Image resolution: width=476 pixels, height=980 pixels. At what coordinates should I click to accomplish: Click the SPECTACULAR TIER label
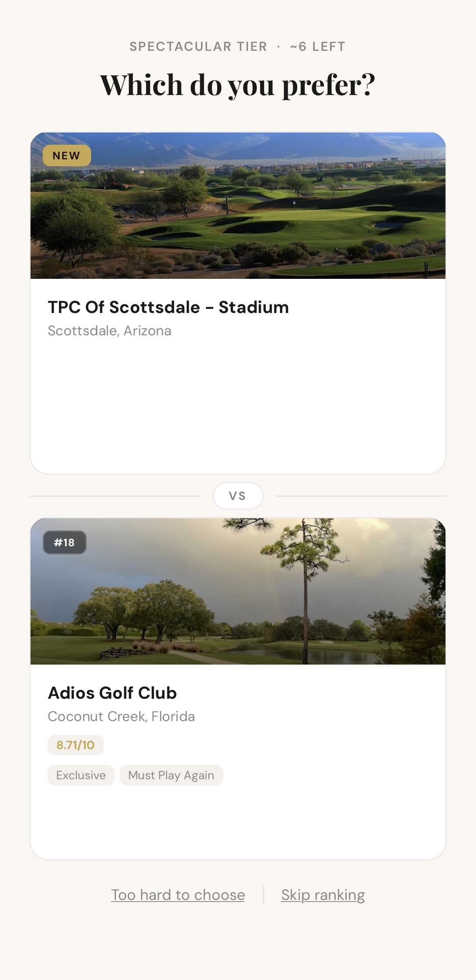click(x=198, y=47)
